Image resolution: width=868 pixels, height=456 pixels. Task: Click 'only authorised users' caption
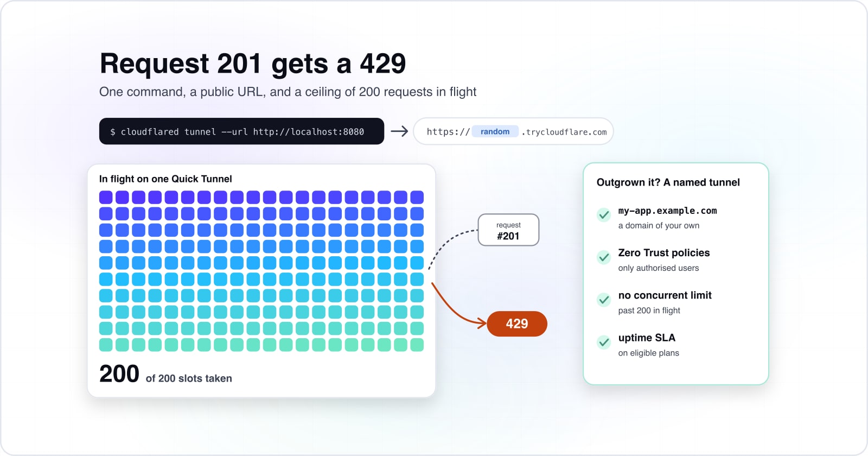pos(659,268)
